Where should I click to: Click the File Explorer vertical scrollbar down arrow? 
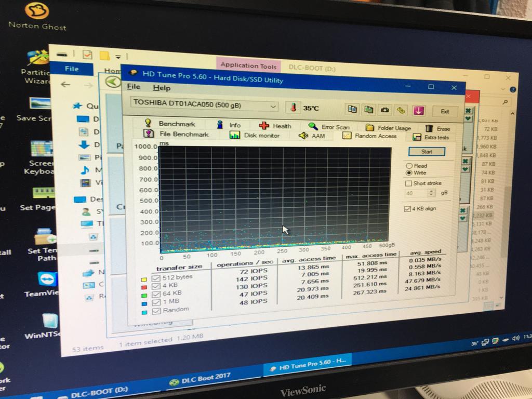tap(501, 297)
